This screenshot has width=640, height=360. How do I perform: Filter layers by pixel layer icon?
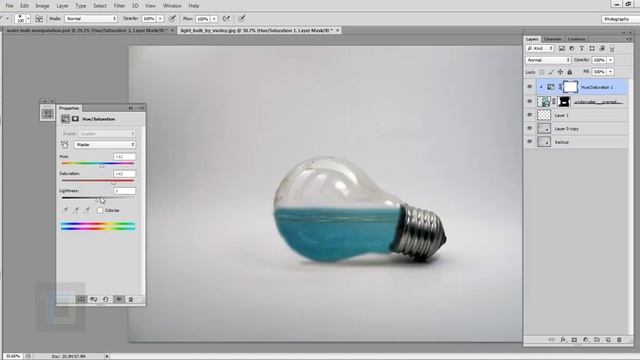[562, 49]
